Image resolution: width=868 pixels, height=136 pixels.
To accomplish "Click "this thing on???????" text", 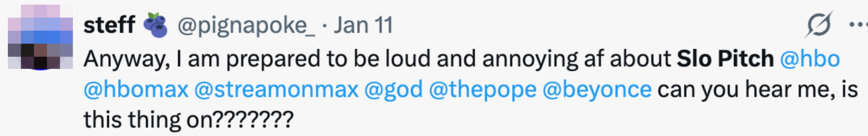I will click(x=188, y=120).
